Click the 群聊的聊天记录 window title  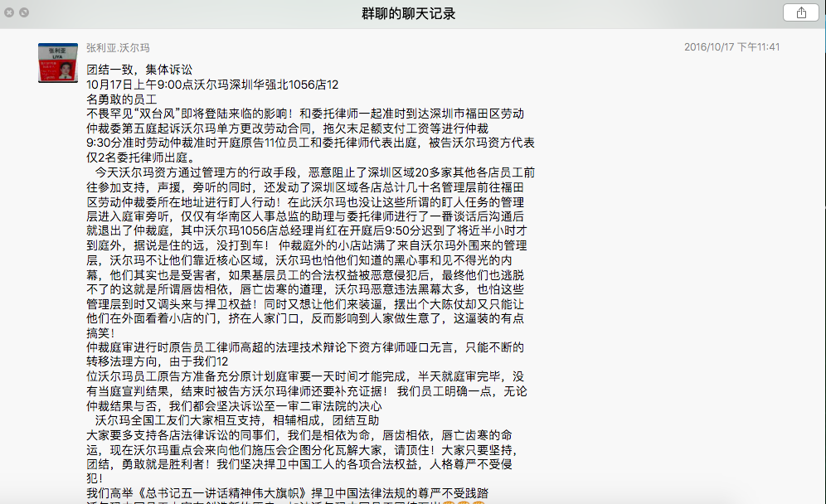(x=408, y=14)
